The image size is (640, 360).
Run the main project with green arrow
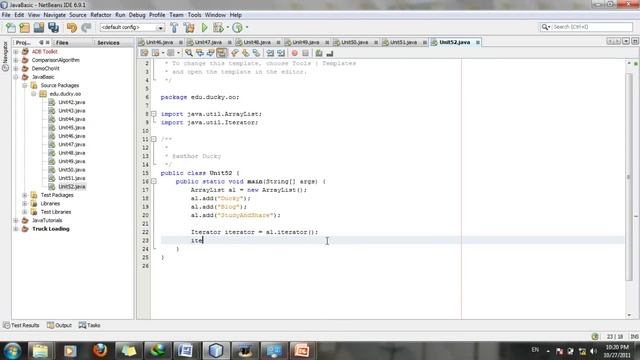(x=204, y=27)
